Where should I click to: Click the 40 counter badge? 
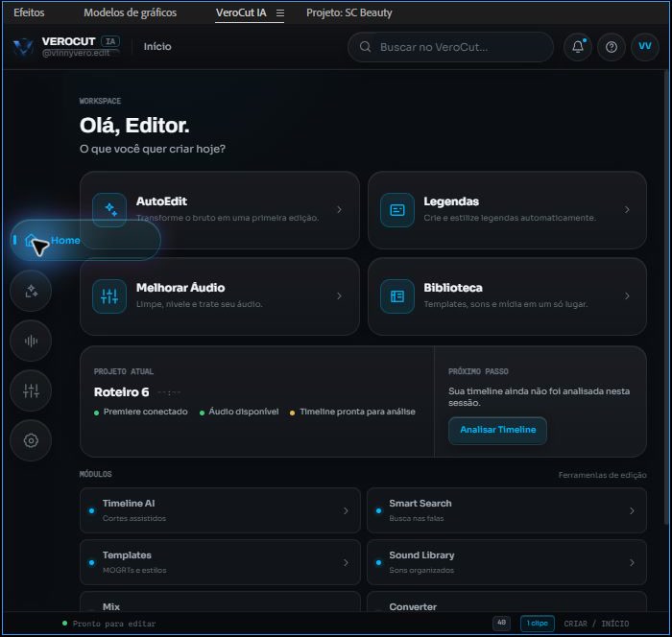point(501,623)
